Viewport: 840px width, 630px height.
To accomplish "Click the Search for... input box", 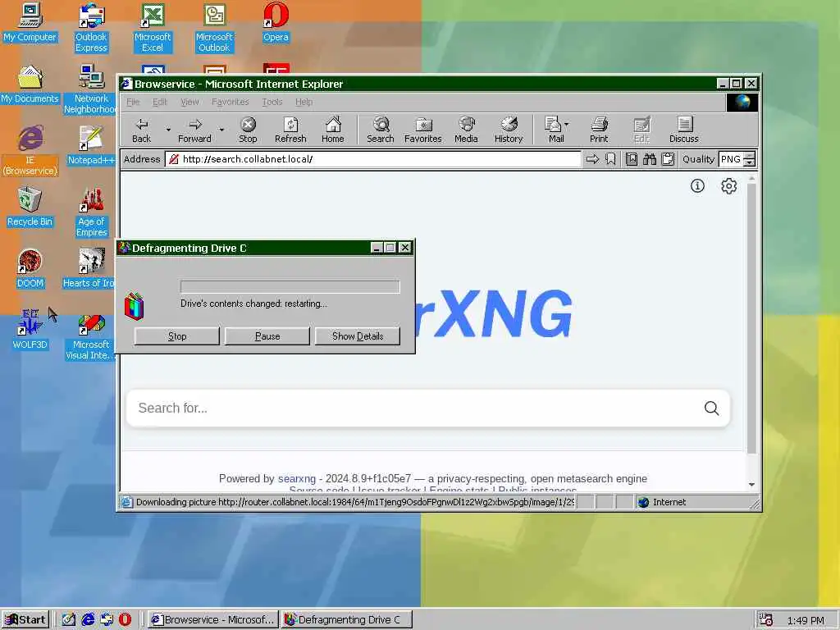I will (x=413, y=409).
